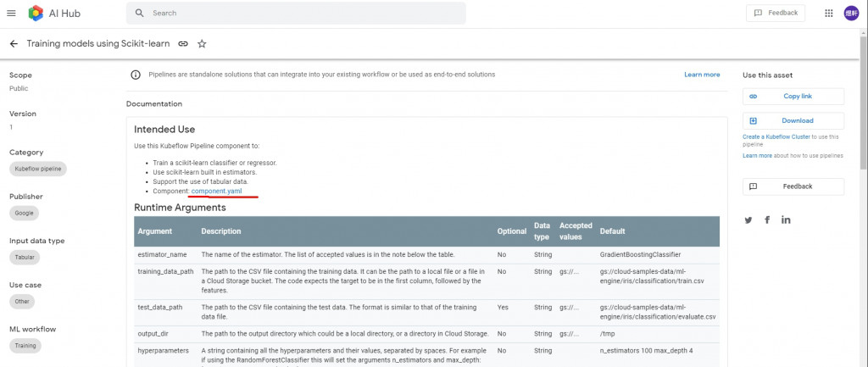868x367 pixels.
Task: Click the AI Hub logo
Action: [54, 14]
